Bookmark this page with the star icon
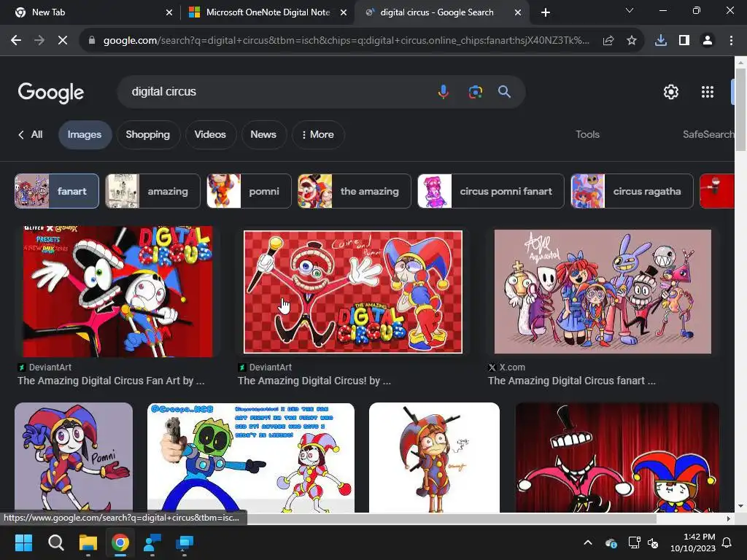This screenshot has width=747, height=560. click(632, 41)
